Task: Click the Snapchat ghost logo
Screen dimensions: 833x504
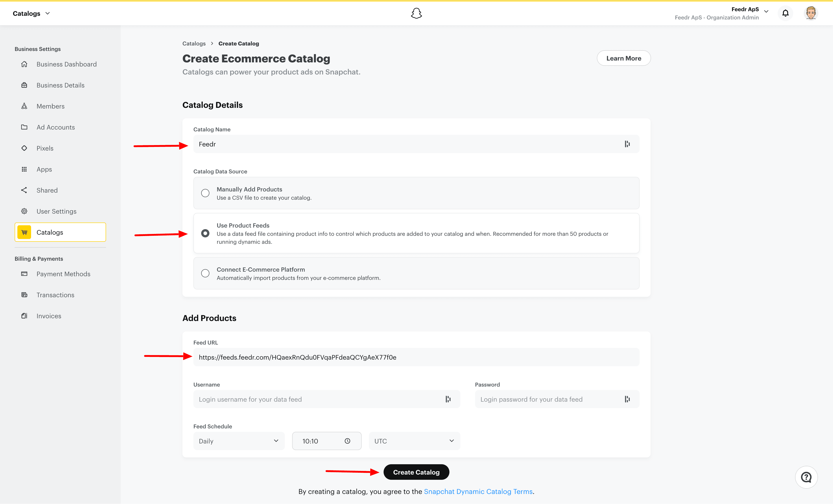Action: pos(416,13)
